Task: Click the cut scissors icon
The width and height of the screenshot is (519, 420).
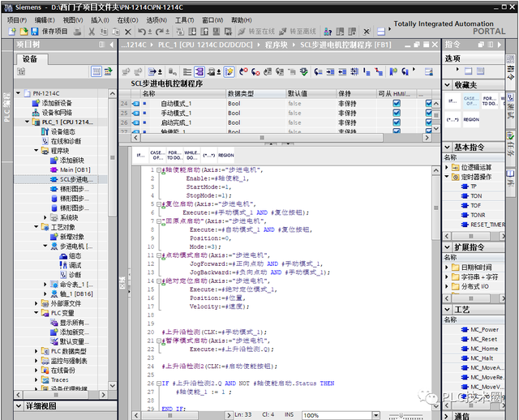Action: pyautogui.click(x=92, y=32)
